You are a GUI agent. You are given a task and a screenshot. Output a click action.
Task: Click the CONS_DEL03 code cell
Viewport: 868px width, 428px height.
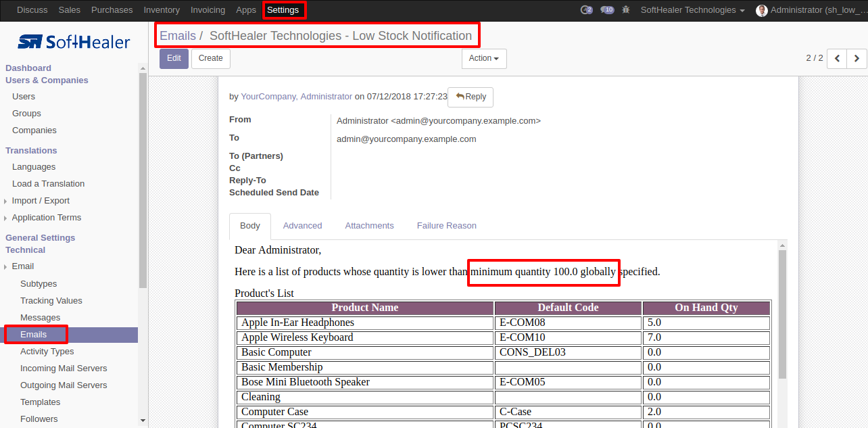pyautogui.click(x=568, y=352)
